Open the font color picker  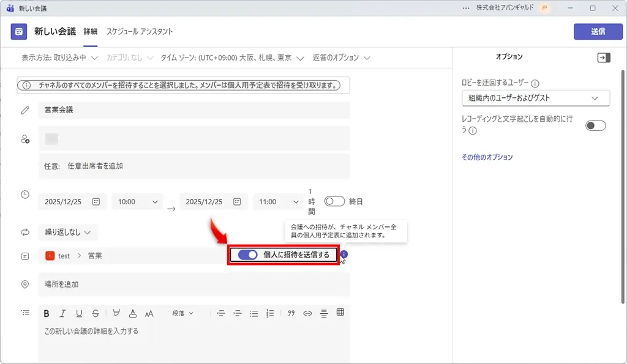(x=133, y=313)
